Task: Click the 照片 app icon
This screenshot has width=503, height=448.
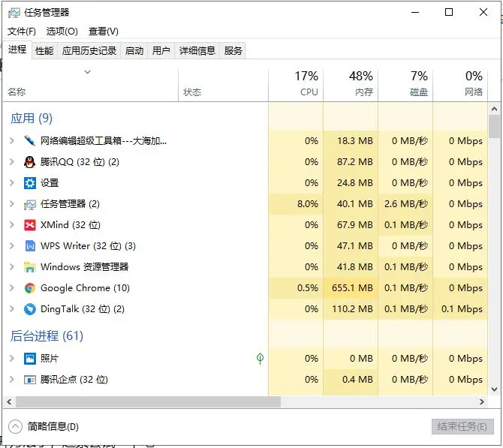Action: [30, 359]
